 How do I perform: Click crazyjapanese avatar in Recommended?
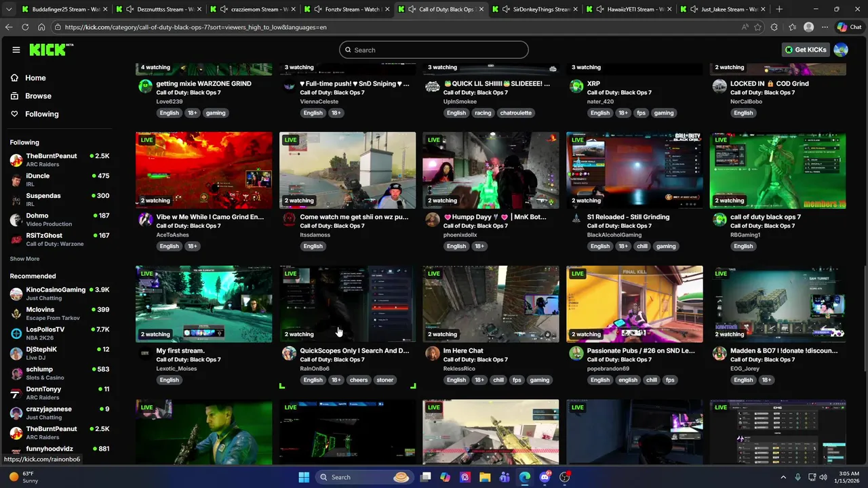click(16, 413)
